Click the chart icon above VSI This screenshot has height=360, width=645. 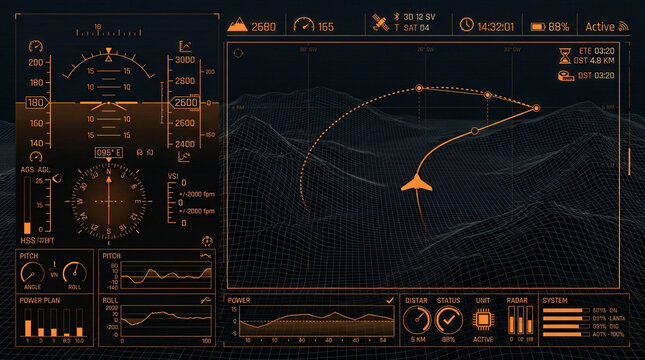coord(183,157)
